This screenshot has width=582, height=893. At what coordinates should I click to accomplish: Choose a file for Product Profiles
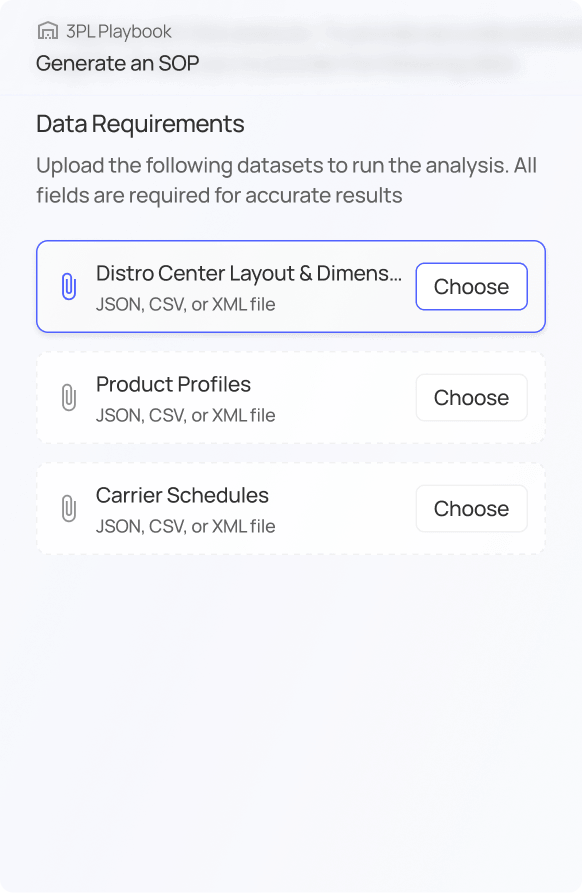(x=471, y=397)
